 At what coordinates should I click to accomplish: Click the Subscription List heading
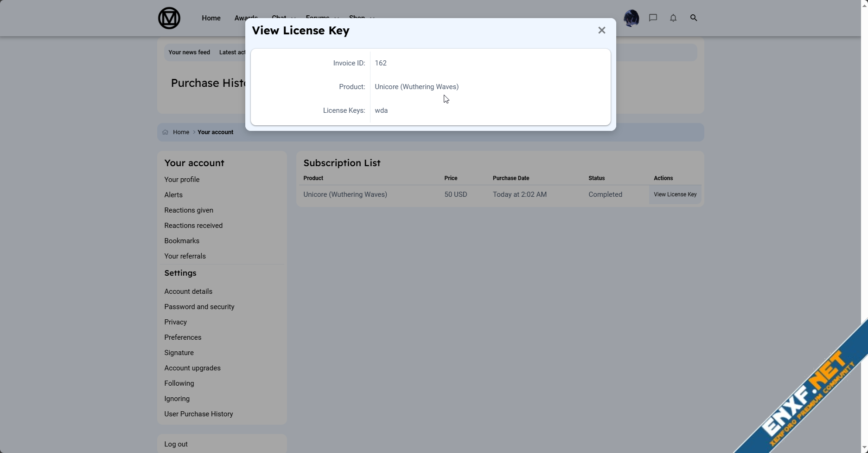click(x=342, y=163)
